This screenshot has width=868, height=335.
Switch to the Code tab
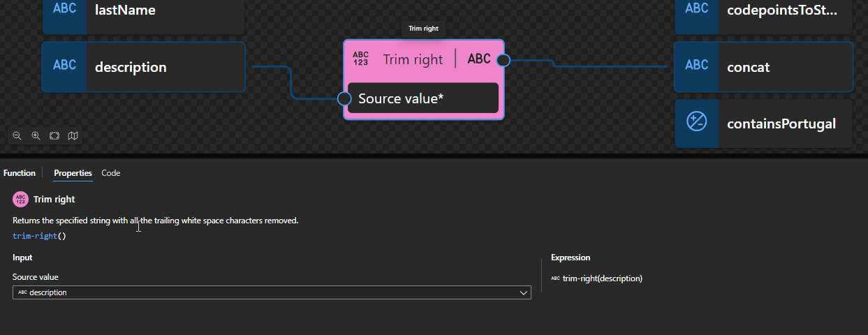coord(110,173)
